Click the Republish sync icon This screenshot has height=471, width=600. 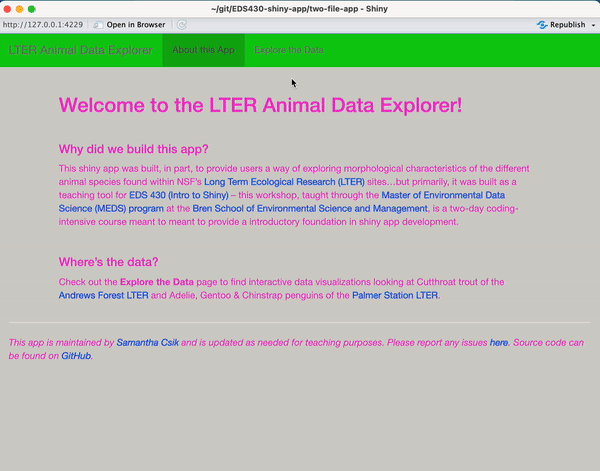(542, 25)
